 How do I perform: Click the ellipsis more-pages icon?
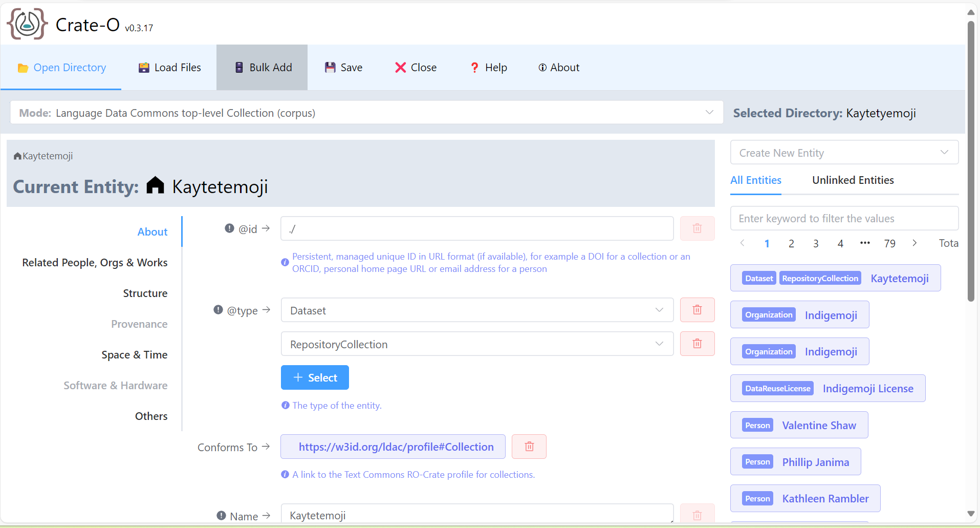point(865,243)
